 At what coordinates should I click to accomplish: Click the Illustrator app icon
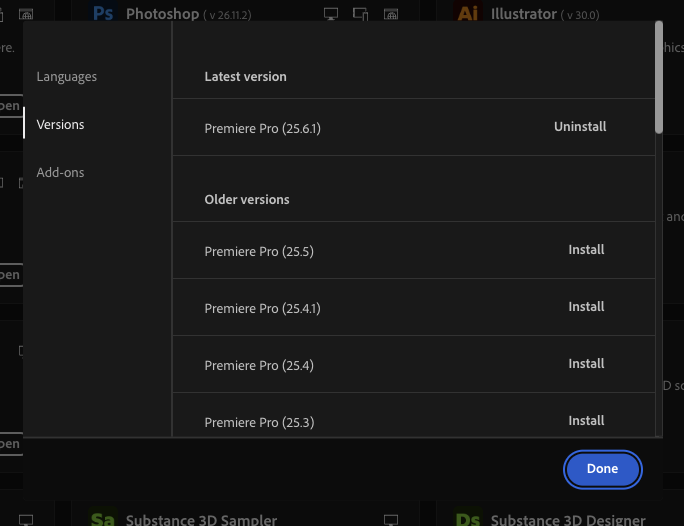468,13
